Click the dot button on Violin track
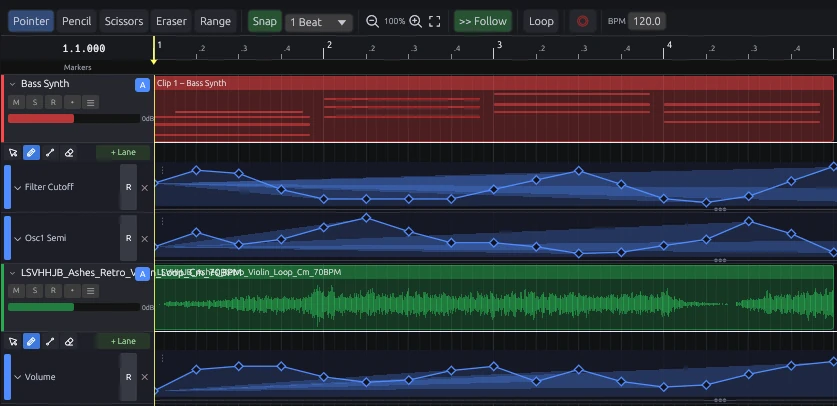The width and height of the screenshot is (837, 406). 72,291
